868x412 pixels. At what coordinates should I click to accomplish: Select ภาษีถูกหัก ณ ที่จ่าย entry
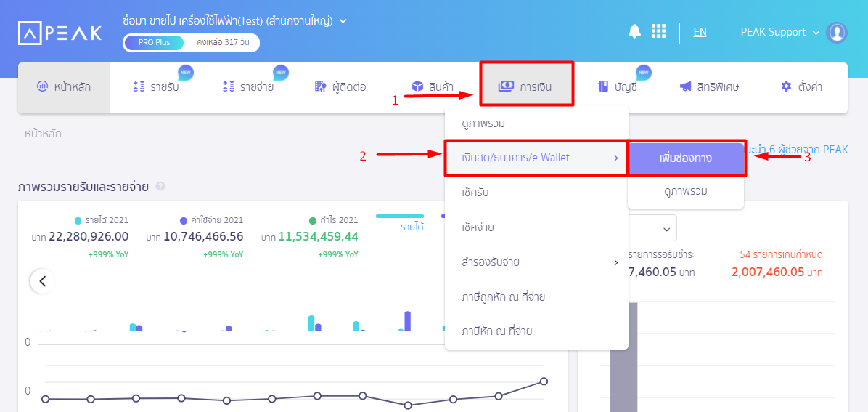click(536, 297)
